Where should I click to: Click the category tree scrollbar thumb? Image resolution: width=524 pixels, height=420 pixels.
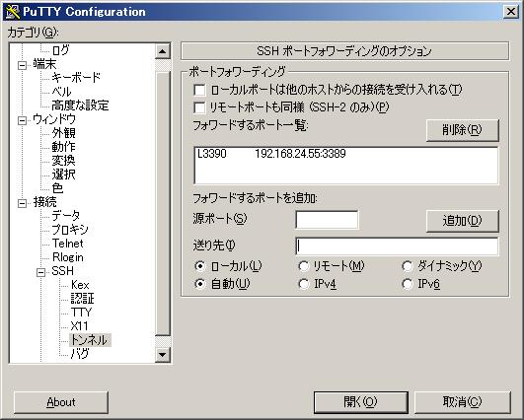coord(163,203)
